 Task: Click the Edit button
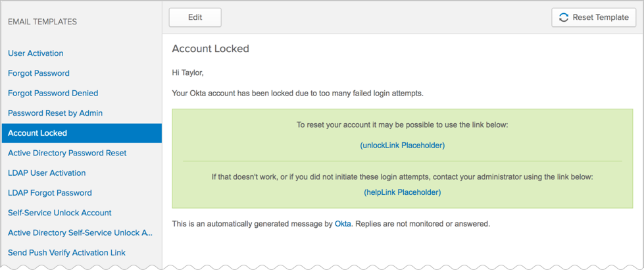(195, 17)
